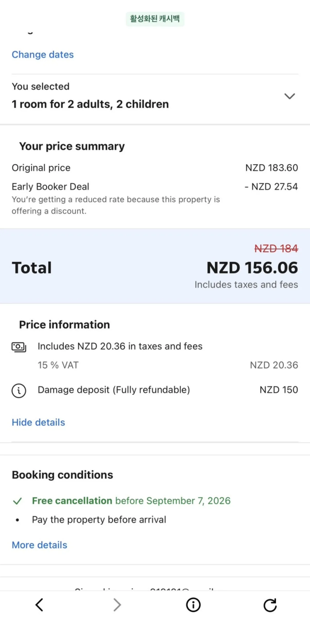The image size is (310, 644).
Task: Click the cash icon beside taxes and fees
Action: tap(19, 347)
